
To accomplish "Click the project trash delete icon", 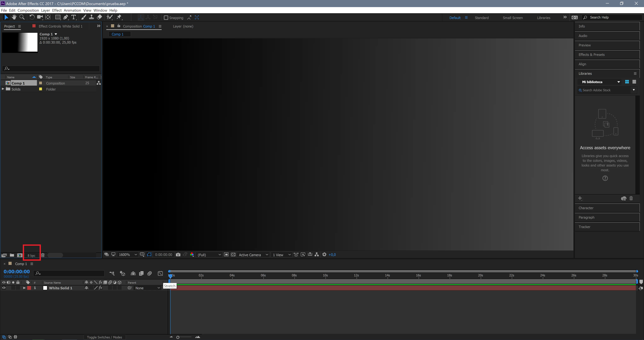I will pyautogui.click(x=43, y=255).
